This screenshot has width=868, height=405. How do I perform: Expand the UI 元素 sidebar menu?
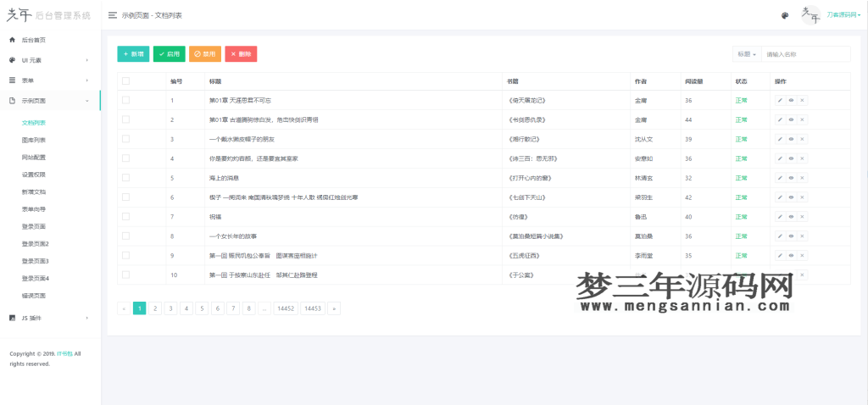pos(50,60)
